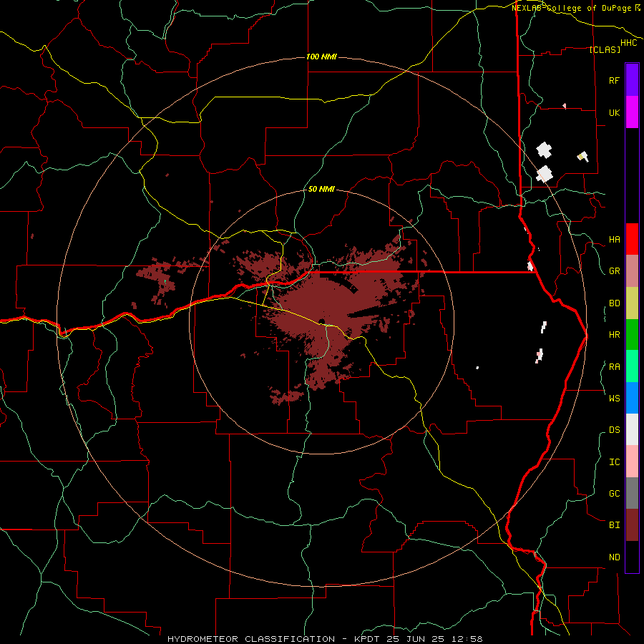Viewport: 644px width, 644px height.
Task: Click the GC legend label
Action: pos(614,493)
